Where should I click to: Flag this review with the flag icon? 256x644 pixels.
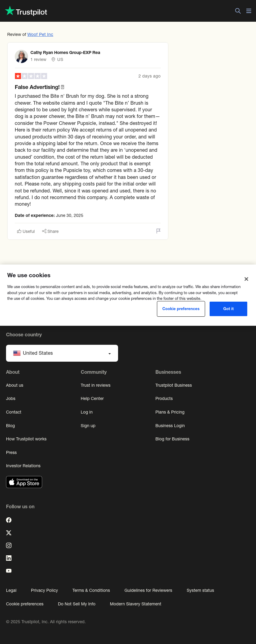(158, 231)
